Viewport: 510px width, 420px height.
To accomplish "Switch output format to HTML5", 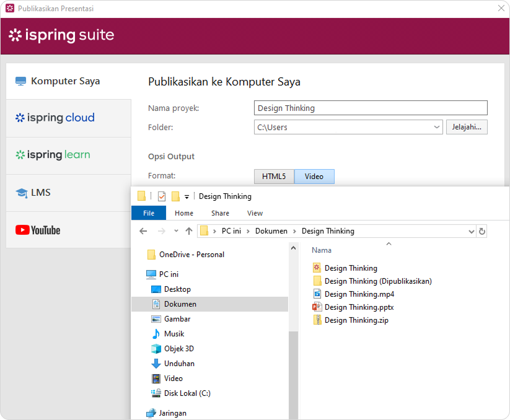I will click(x=274, y=177).
